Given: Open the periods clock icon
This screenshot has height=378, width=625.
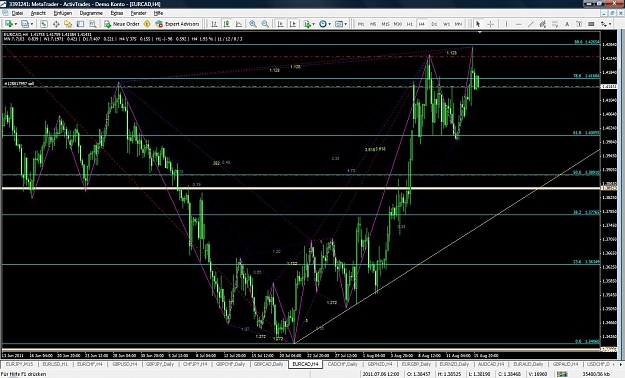Looking at the screenshot, I should (322, 24).
